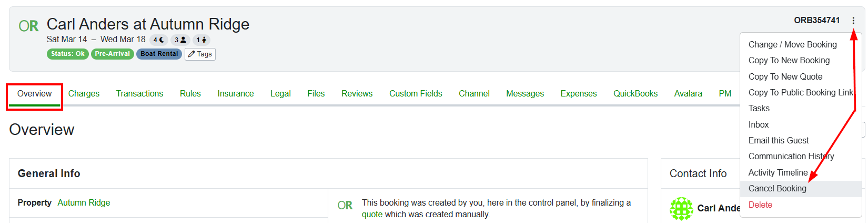Click booking reference ORB354741

(817, 21)
